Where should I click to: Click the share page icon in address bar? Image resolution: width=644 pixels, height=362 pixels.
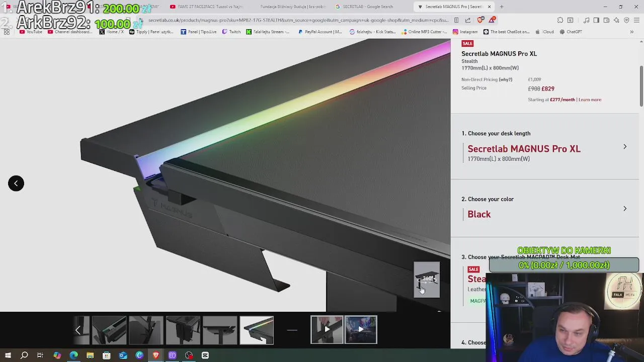click(x=468, y=20)
